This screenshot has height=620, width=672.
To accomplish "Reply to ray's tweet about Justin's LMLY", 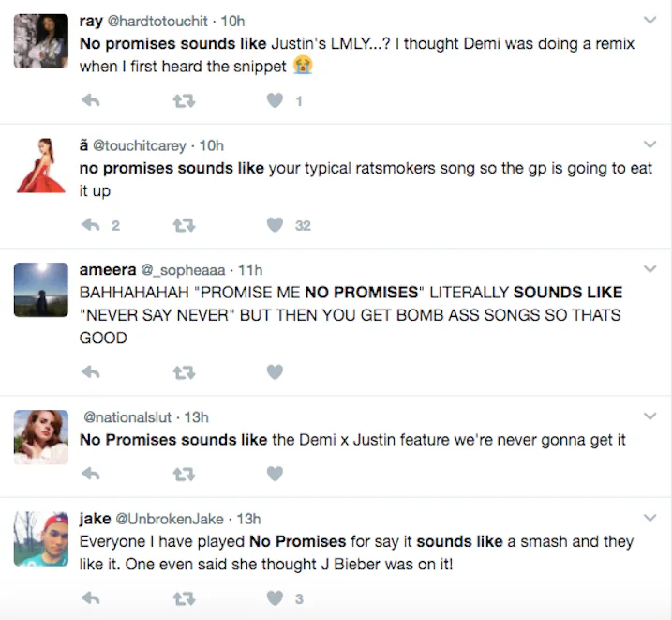I will [x=91, y=100].
